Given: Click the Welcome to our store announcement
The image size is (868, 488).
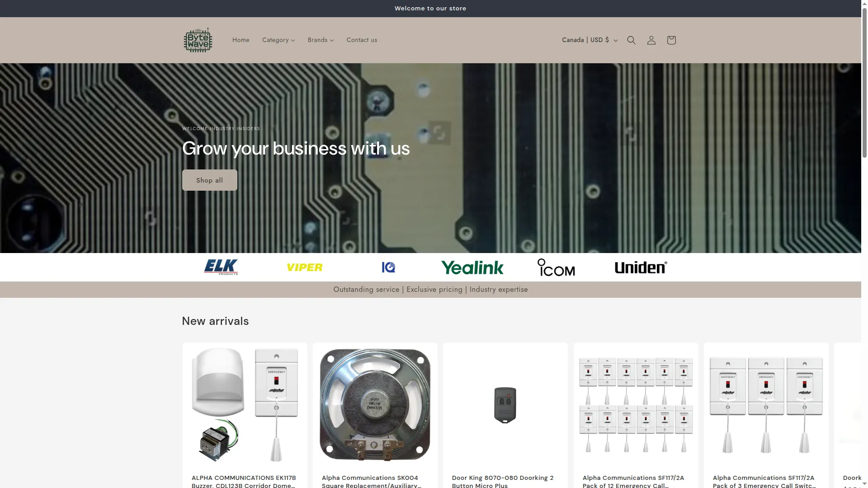Looking at the screenshot, I should click(x=430, y=9).
